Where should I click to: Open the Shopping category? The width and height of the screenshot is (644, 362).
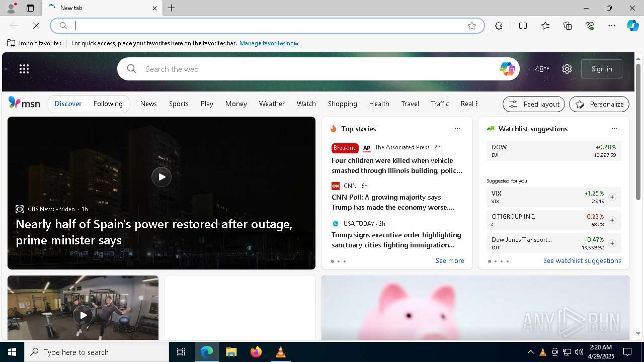point(343,104)
